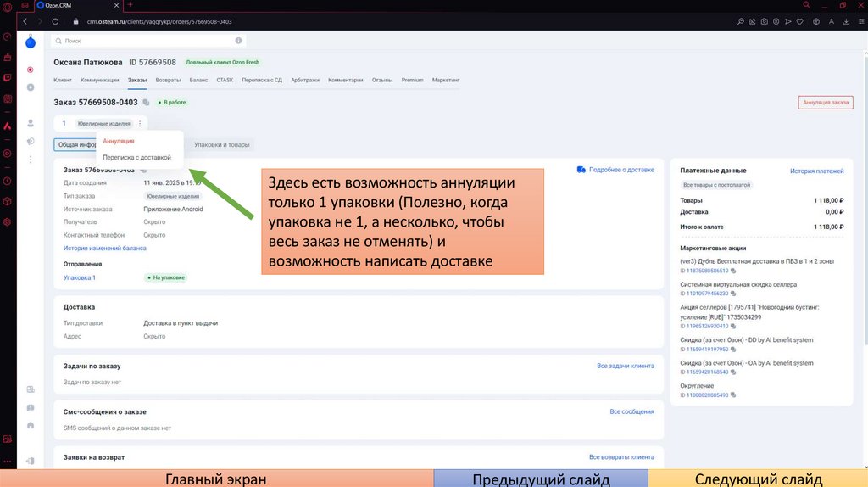Go to Главный экран slide button
This screenshot has width=868, height=487.
[216, 479]
